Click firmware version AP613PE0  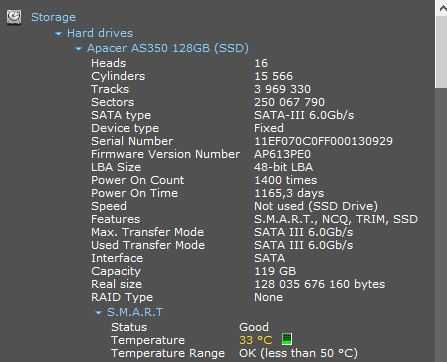coord(282,154)
